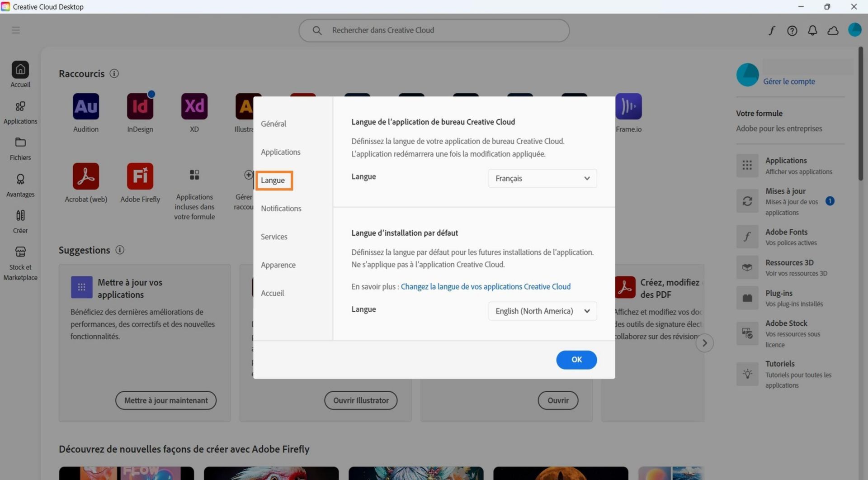Screen dimensions: 868x480
Task: Select the Accueil preferences tab
Action: click(x=273, y=293)
